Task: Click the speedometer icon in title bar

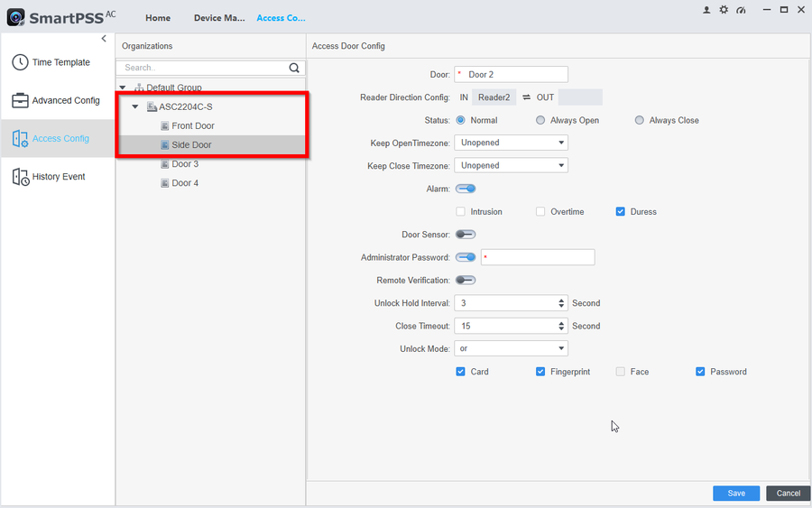Action: pos(741,9)
